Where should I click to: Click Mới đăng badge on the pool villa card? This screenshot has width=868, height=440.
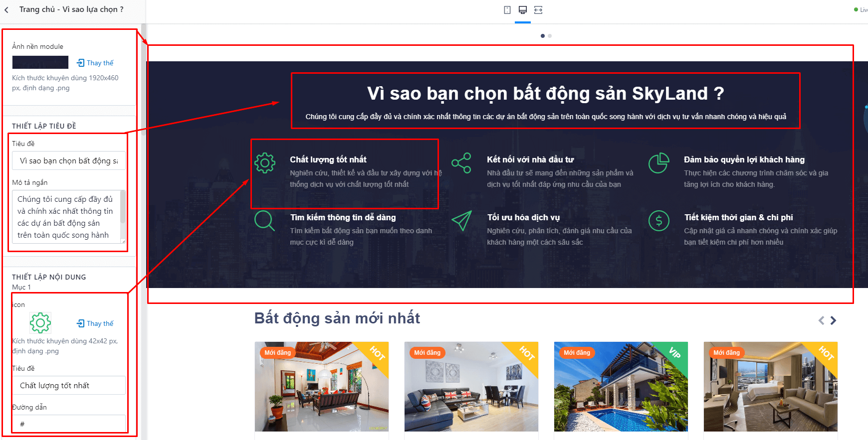[577, 353]
